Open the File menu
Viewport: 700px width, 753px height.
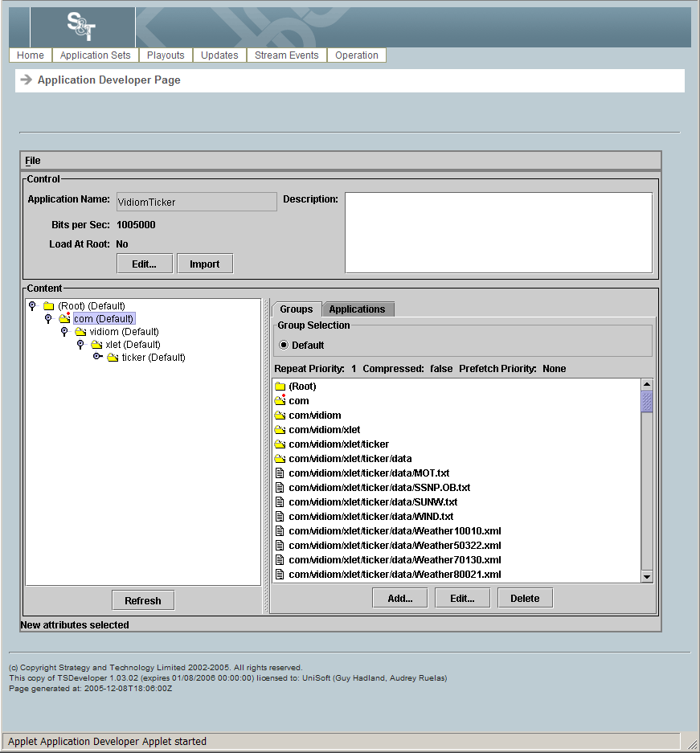tap(33, 161)
